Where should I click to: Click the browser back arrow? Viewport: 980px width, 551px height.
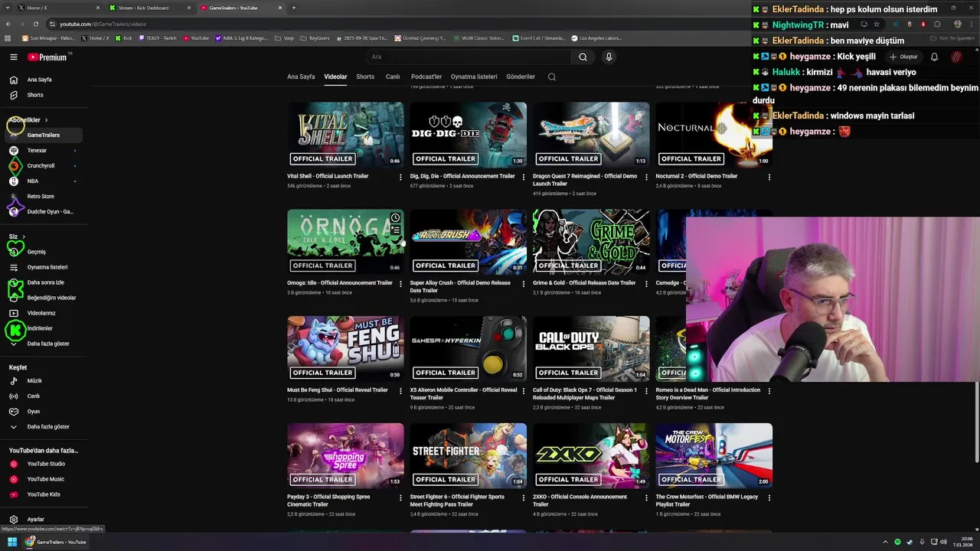pos(8,24)
